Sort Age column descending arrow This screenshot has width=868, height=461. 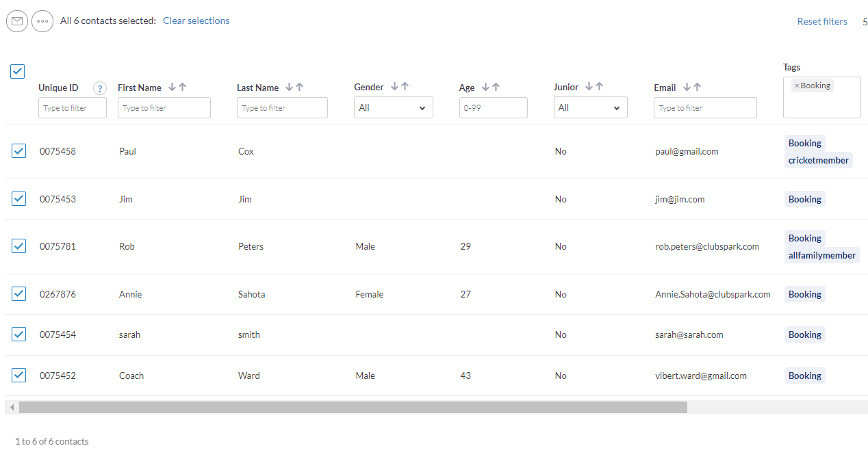(485, 87)
